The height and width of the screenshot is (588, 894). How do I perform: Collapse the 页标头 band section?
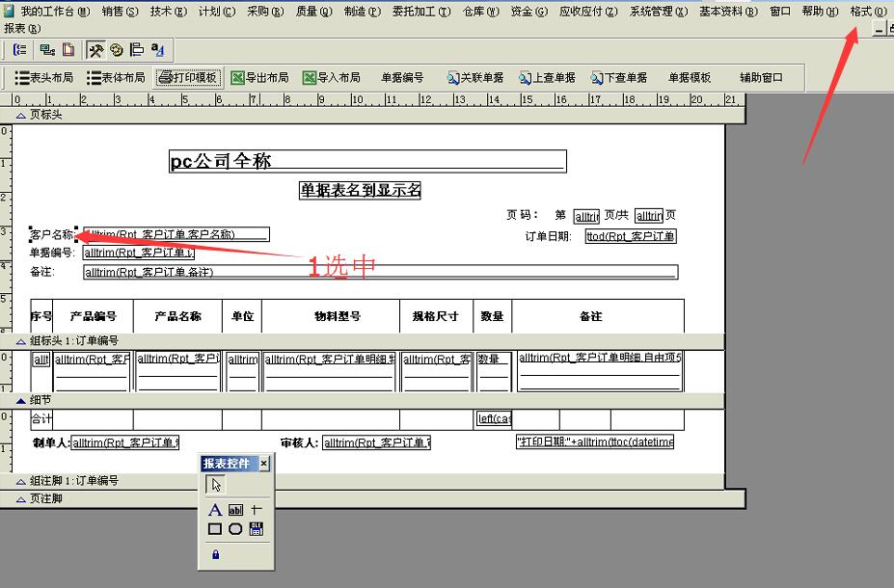point(21,114)
